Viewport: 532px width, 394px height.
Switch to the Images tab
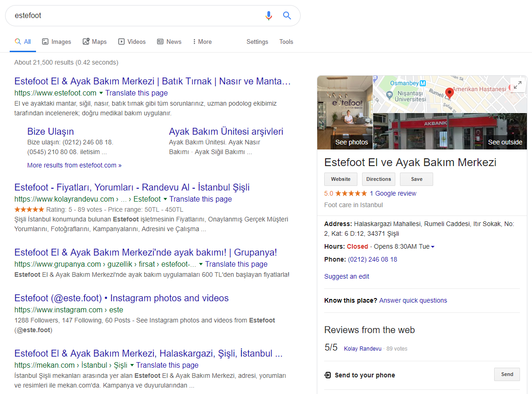click(x=57, y=42)
